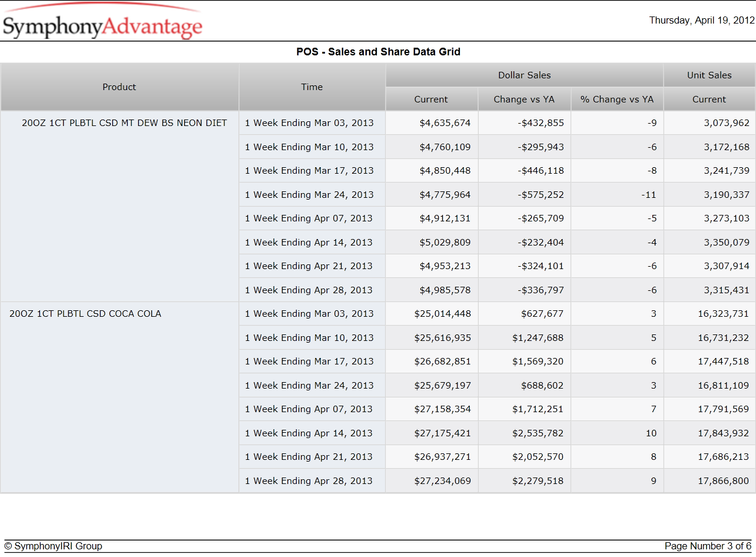
Task: Click unit sales value 16,811,109
Action: point(724,386)
